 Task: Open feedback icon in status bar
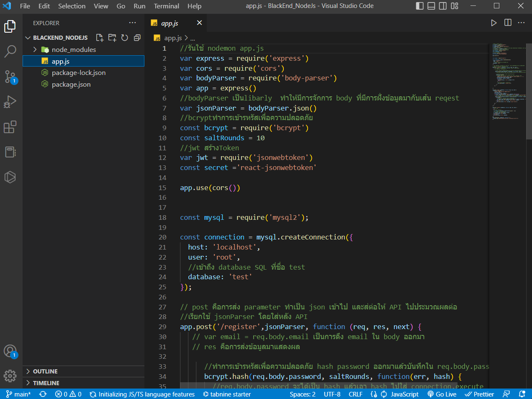(x=506, y=394)
